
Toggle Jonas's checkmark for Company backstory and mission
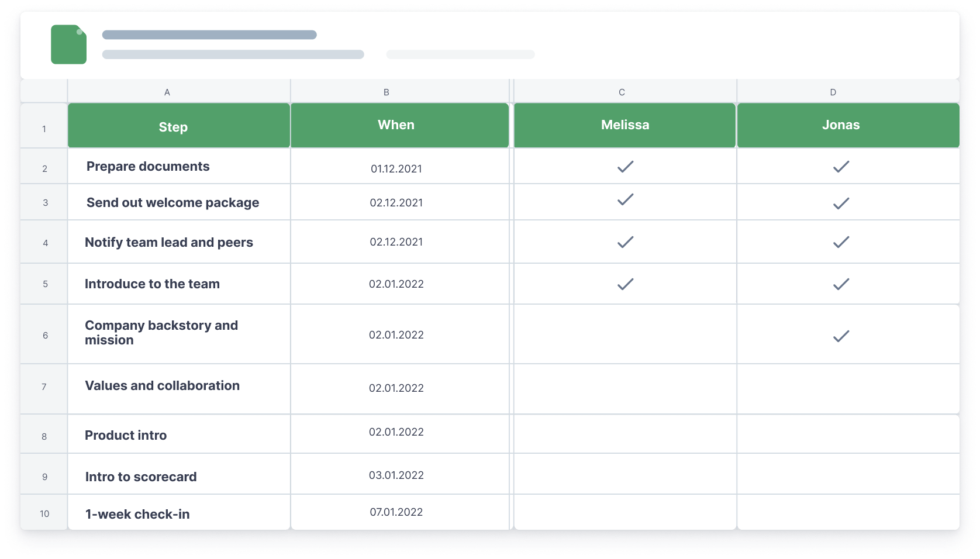pyautogui.click(x=841, y=336)
